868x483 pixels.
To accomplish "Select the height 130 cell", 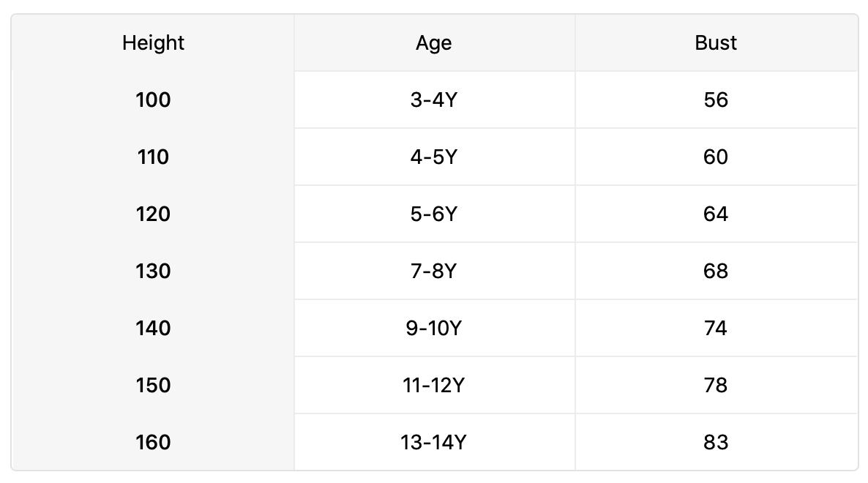I will 153,272.
